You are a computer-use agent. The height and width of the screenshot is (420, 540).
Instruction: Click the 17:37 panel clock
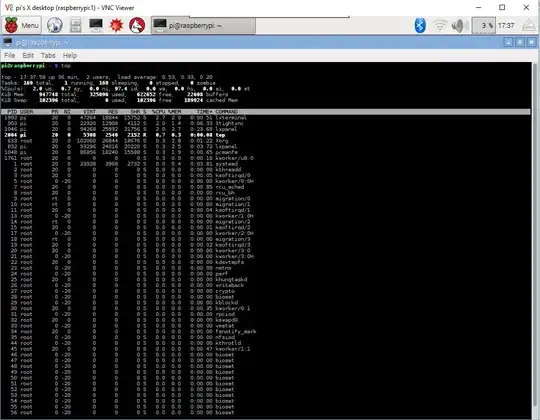pyautogui.click(x=506, y=25)
